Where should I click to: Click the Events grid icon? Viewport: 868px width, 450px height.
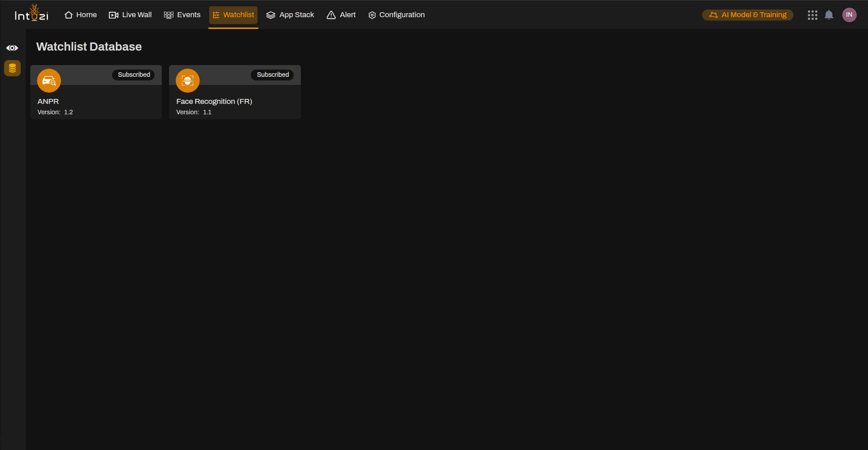click(169, 14)
